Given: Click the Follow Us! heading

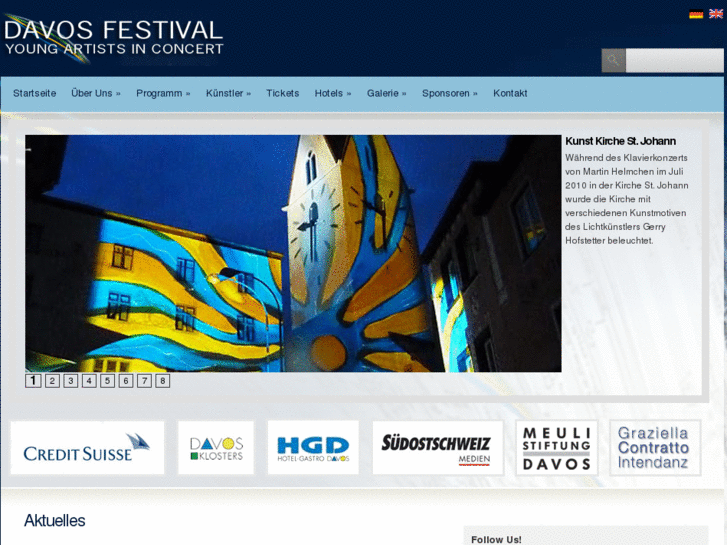Looking at the screenshot, I should [496, 539].
